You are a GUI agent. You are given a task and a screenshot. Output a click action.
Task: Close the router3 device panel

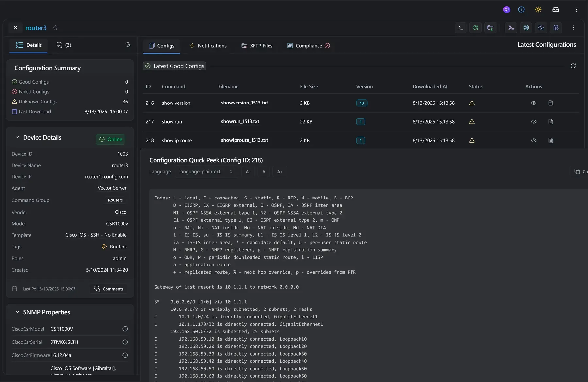point(15,28)
